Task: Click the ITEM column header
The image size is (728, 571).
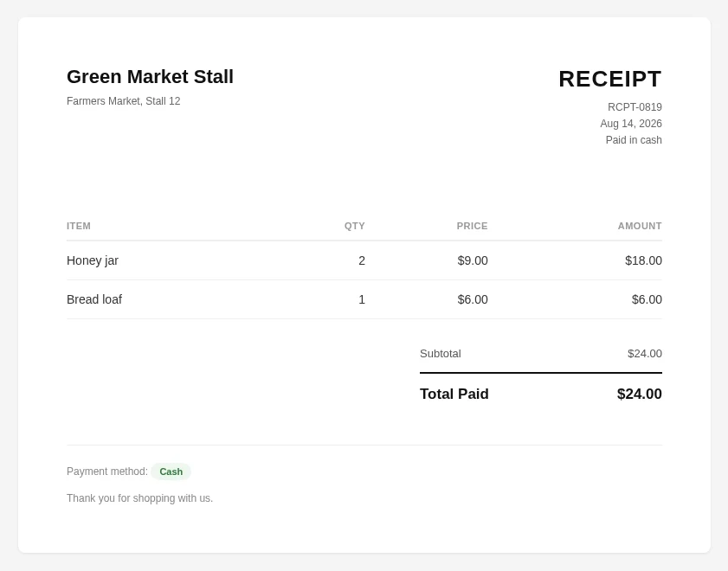Action: click(x=79, y=226)
